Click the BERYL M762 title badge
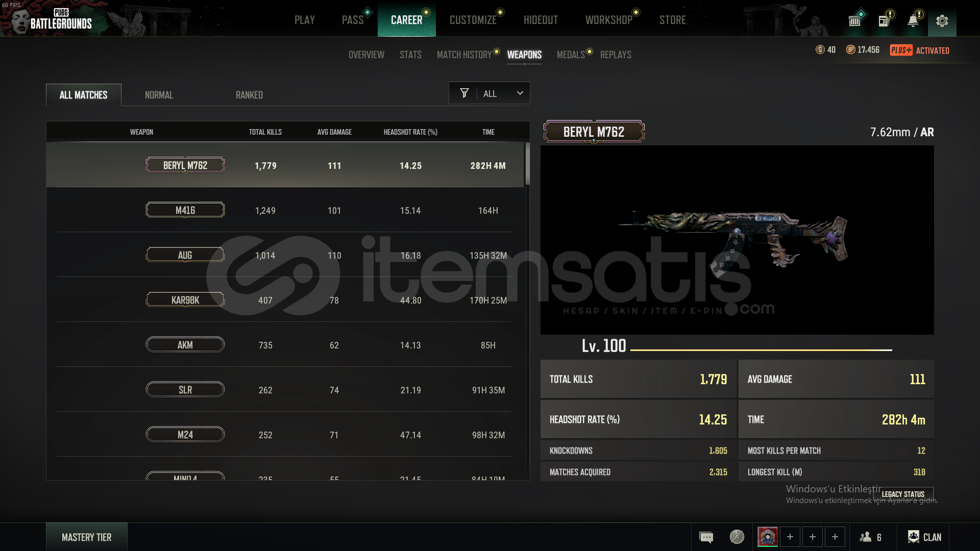 tap(594, 132)
